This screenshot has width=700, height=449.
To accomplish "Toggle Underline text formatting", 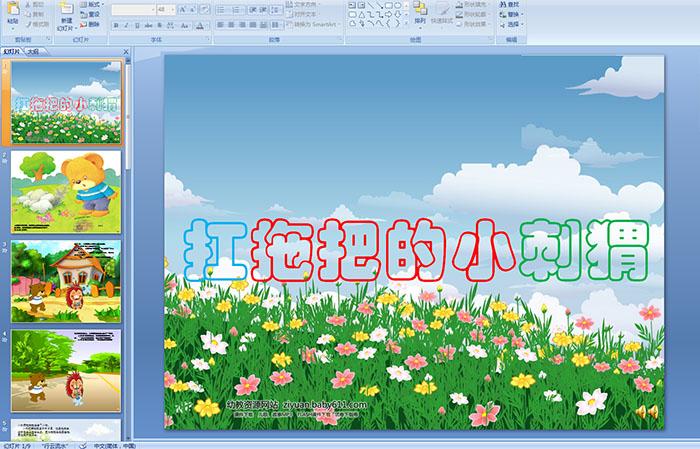I will [137, 24].
